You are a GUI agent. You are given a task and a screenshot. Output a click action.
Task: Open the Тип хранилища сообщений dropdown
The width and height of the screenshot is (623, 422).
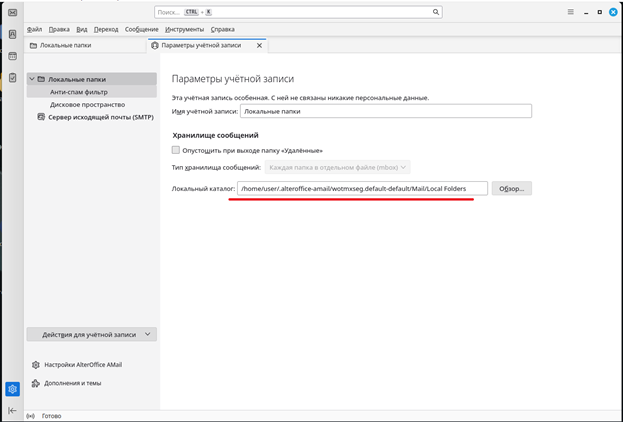tap(337, 167)
